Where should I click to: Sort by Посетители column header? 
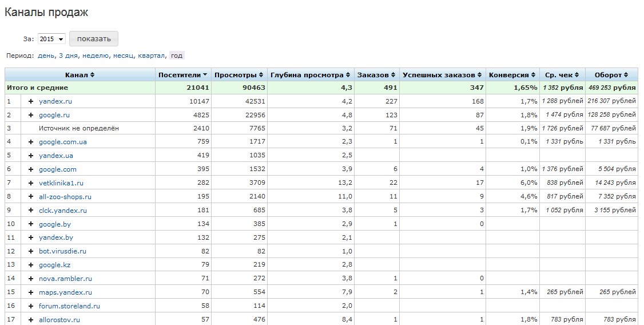[182, 75]
